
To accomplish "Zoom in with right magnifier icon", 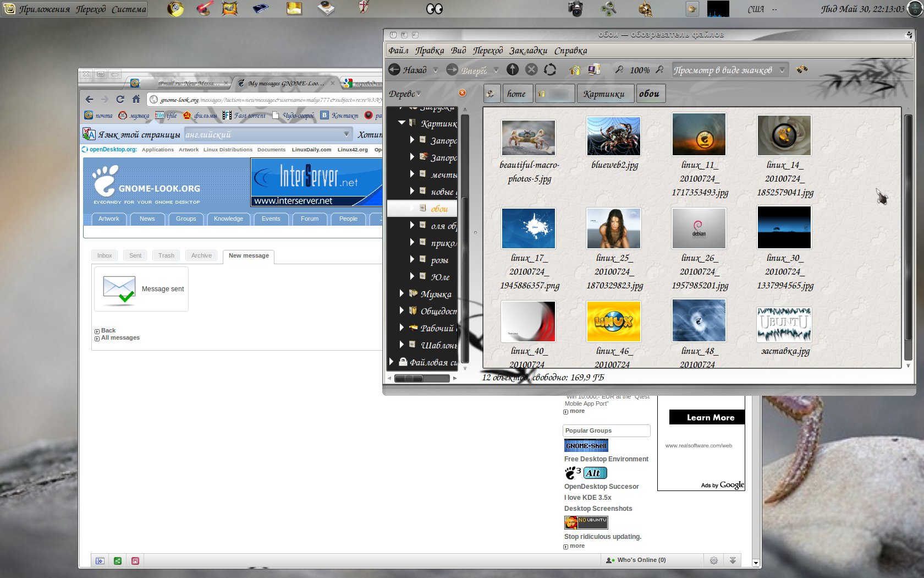I will pyautogui.click(x=660, y=69).
